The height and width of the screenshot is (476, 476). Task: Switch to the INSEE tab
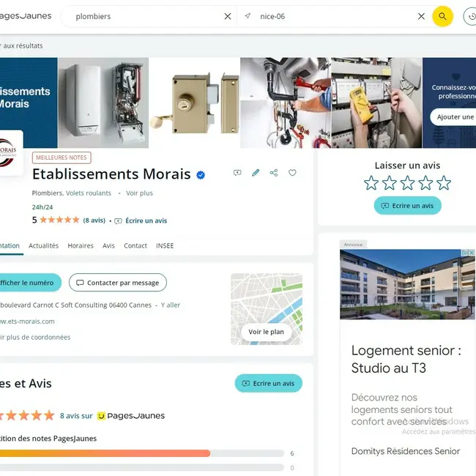(165, 245)
